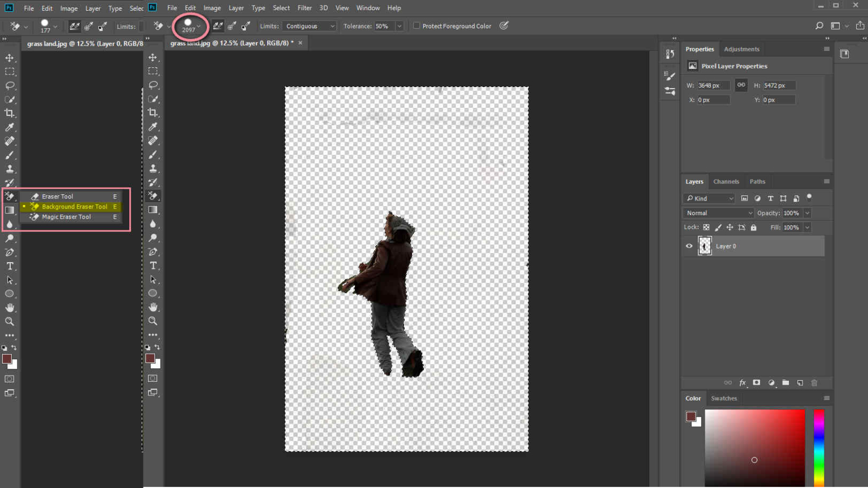The width and height of the screenshot is (868, 488).
Task: Toggle lock transparent pixels
Action: 706,228
